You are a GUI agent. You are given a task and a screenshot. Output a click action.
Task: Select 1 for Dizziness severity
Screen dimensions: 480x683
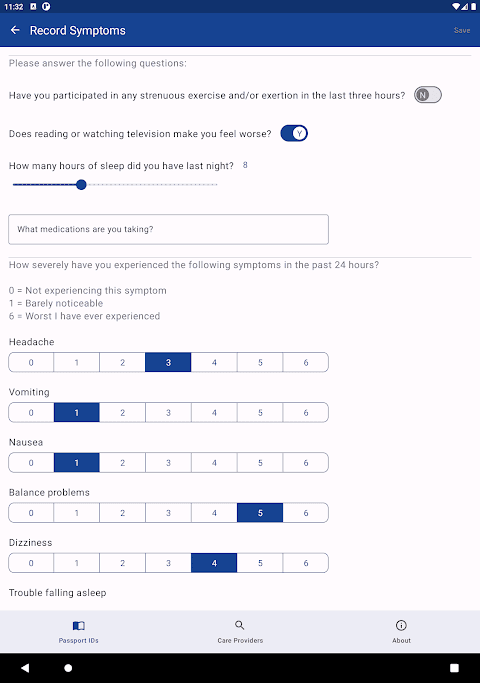(77, 563)
